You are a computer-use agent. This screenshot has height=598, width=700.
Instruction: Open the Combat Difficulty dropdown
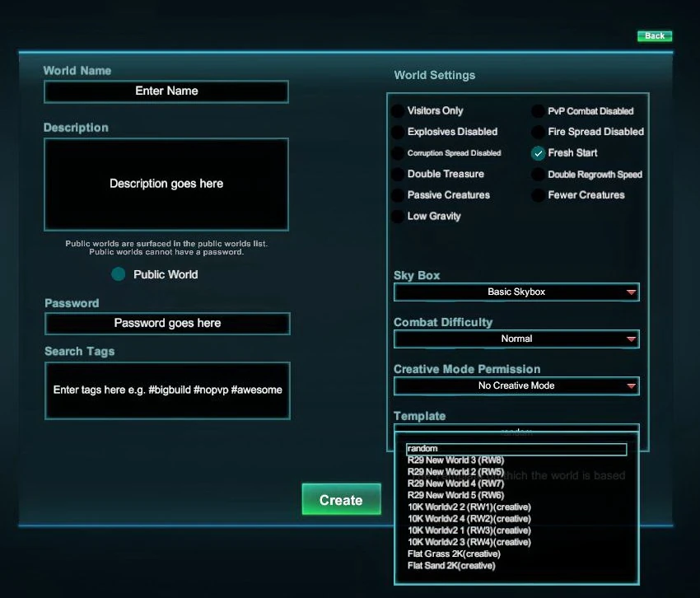[516, 339]
